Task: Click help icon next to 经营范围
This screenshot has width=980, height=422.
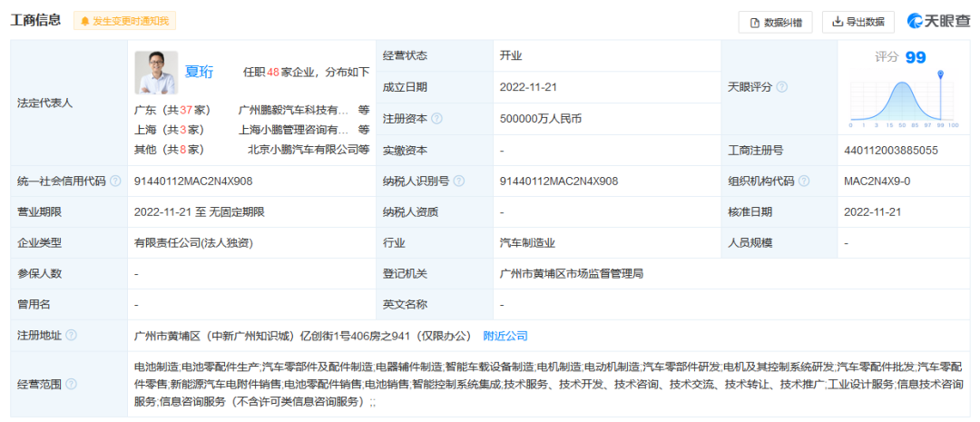Action: (x=72, y=384)
